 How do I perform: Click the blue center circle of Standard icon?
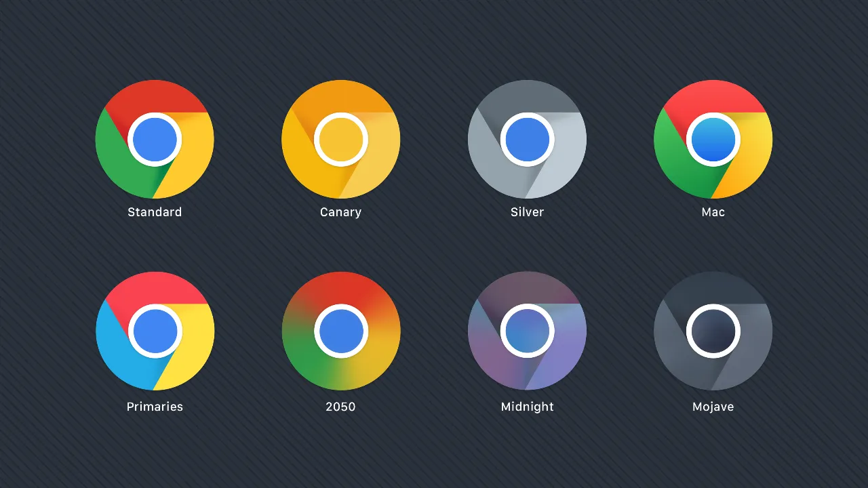coord(155,139)
